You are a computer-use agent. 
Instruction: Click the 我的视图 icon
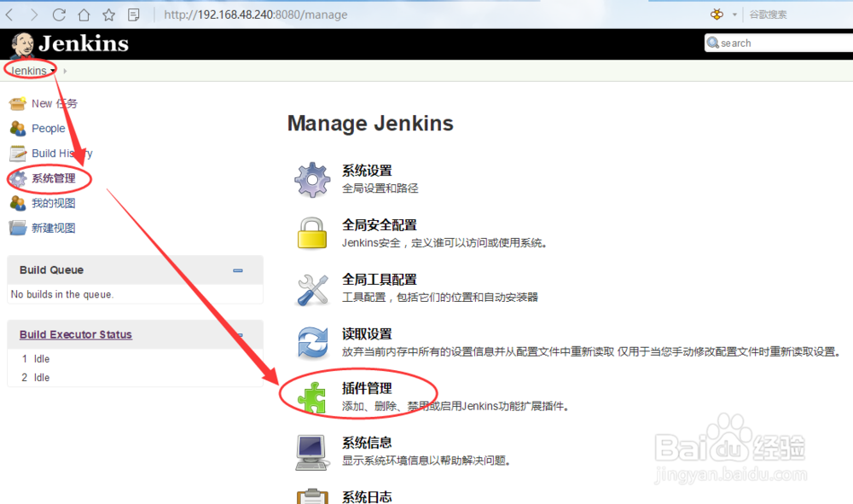[x=17, y=203]
